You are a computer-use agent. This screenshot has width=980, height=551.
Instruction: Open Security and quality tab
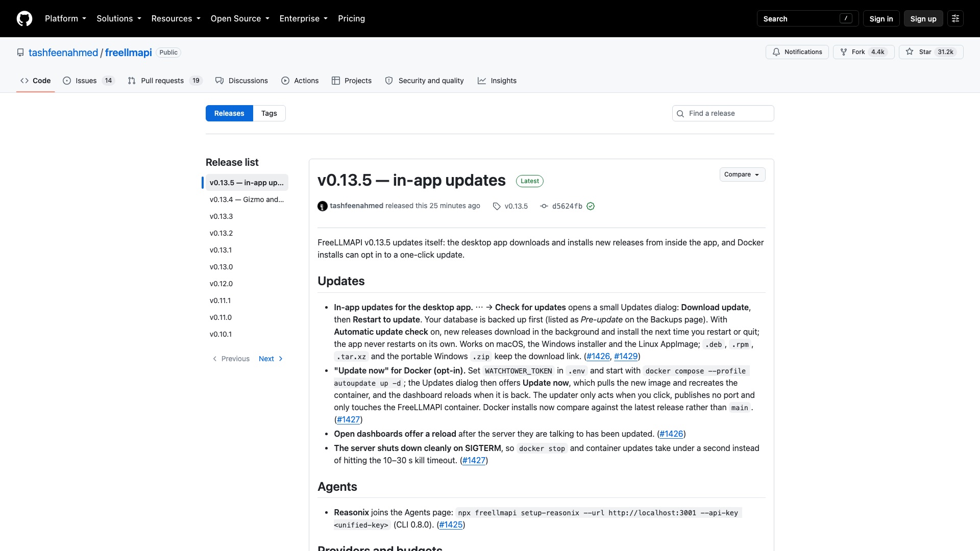[424, 81]
